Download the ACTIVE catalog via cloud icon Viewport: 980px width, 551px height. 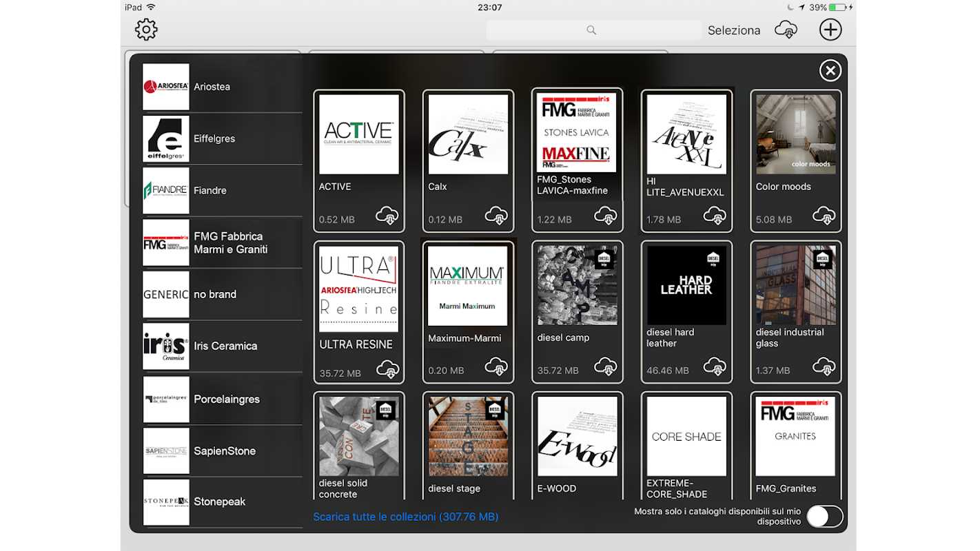coord(387,216)
